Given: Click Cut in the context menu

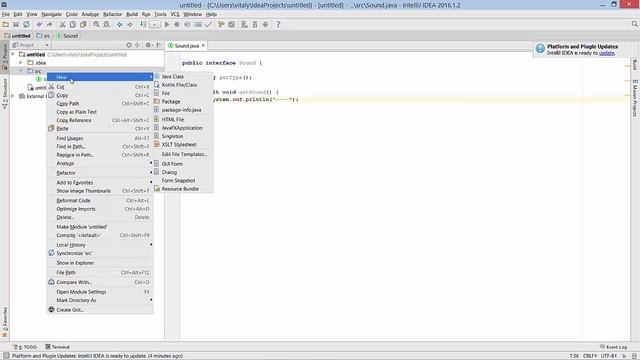Looking at the screenshot, I should pos(100,87).
